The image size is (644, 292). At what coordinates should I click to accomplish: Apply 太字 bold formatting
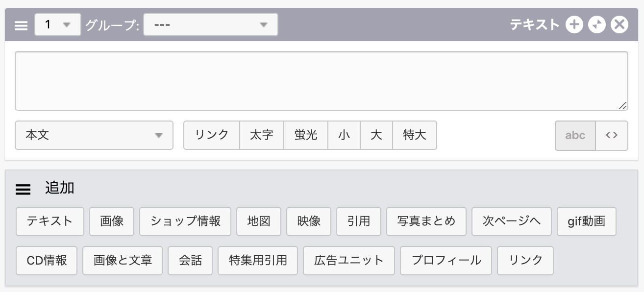pyautogui.click(x=262, y=135)
